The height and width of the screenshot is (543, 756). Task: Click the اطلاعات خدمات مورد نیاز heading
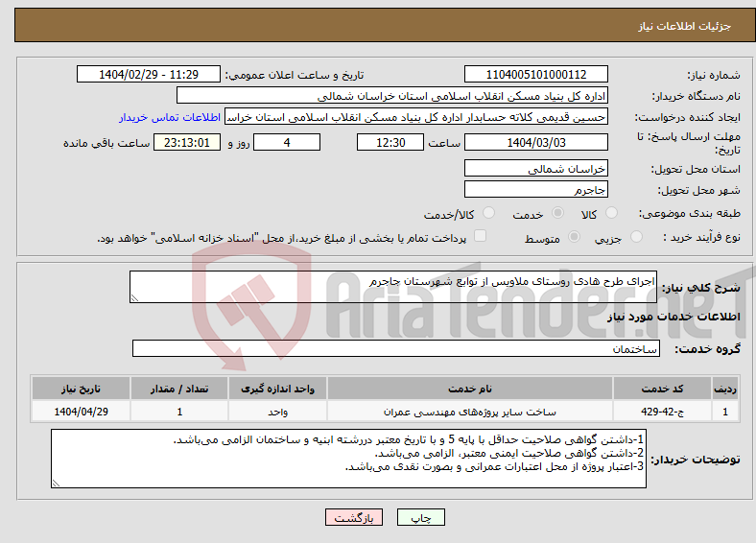pos(673,317)
